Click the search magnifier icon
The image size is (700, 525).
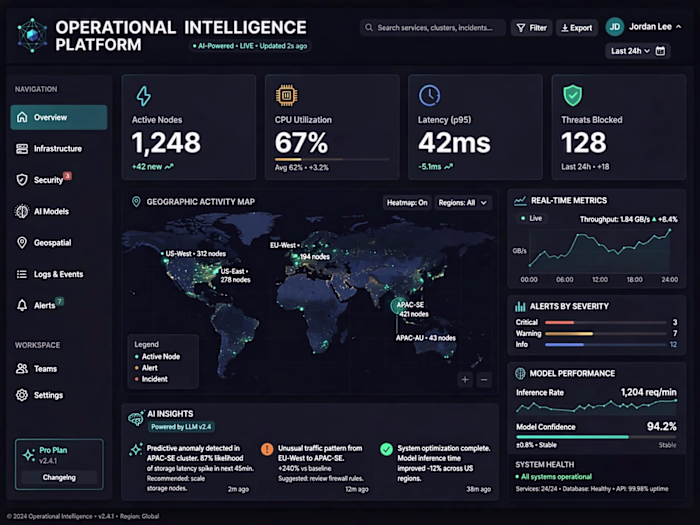[x=369, y=28]
